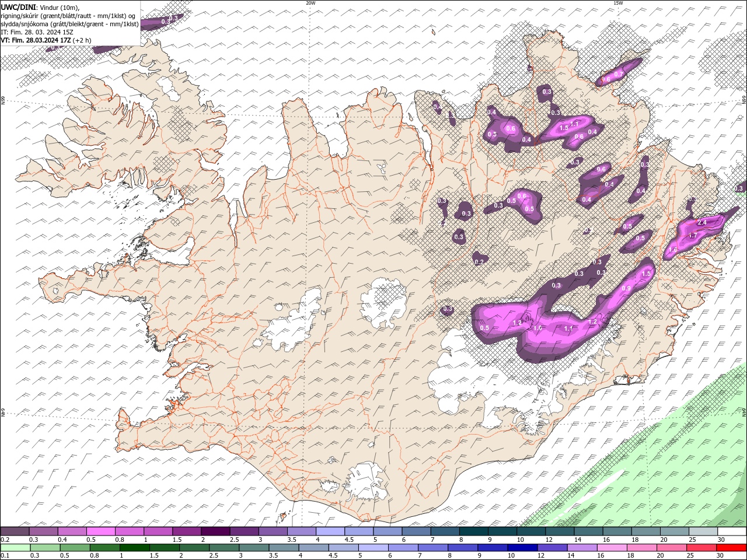Click the 0.2 label under the purple snow scale
747x560 pixels.
pyautogui.click(x=4, y=540)
